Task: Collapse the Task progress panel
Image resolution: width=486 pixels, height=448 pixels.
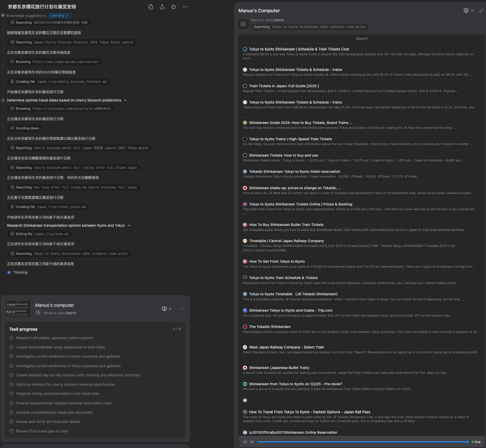Action: click(182, 309)
